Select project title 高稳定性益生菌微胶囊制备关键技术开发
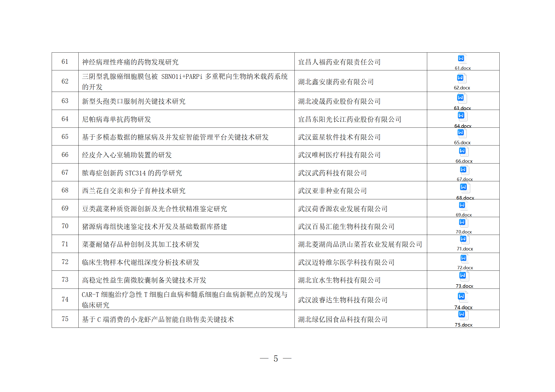This screenshot has height=392, width=555. click(144, 280)
